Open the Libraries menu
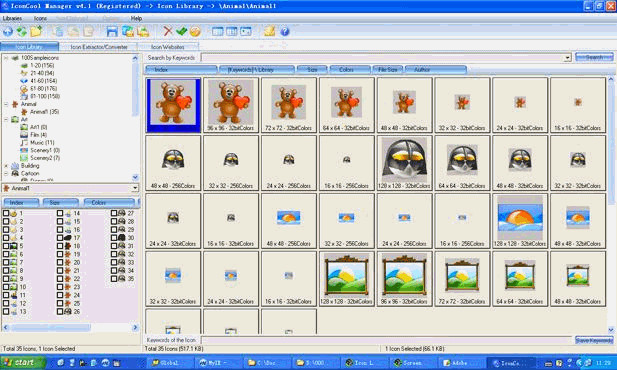This screenshot has height=370, width=617. pos(12,18)
